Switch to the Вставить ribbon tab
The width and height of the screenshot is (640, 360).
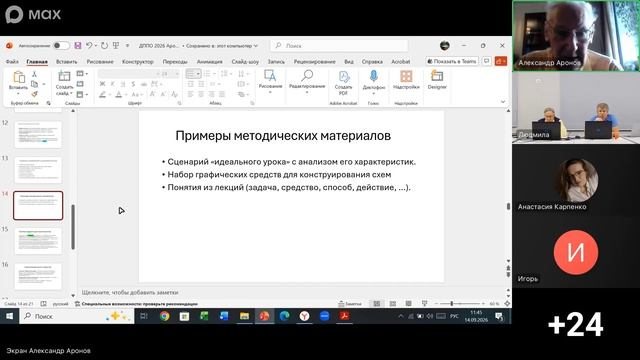click(67, 62)
